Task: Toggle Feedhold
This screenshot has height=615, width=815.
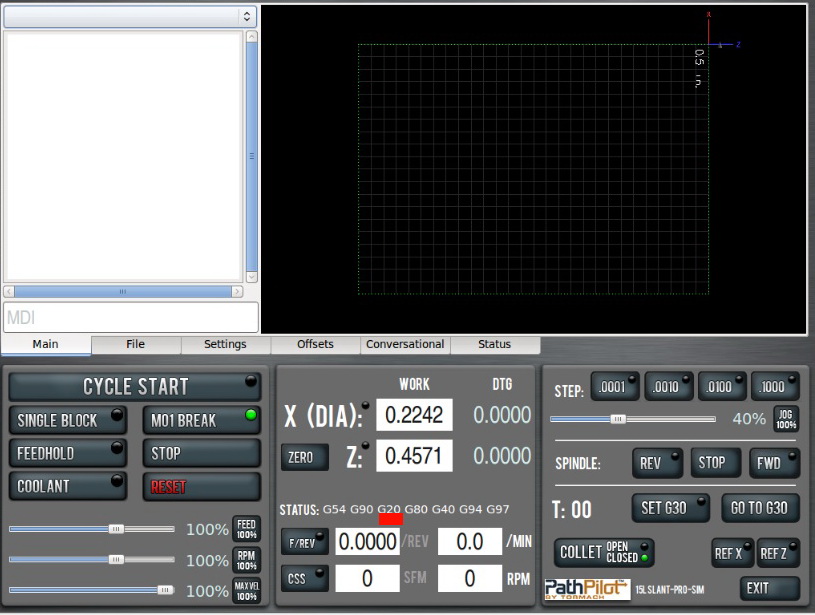Action: [x=68, y=453]
